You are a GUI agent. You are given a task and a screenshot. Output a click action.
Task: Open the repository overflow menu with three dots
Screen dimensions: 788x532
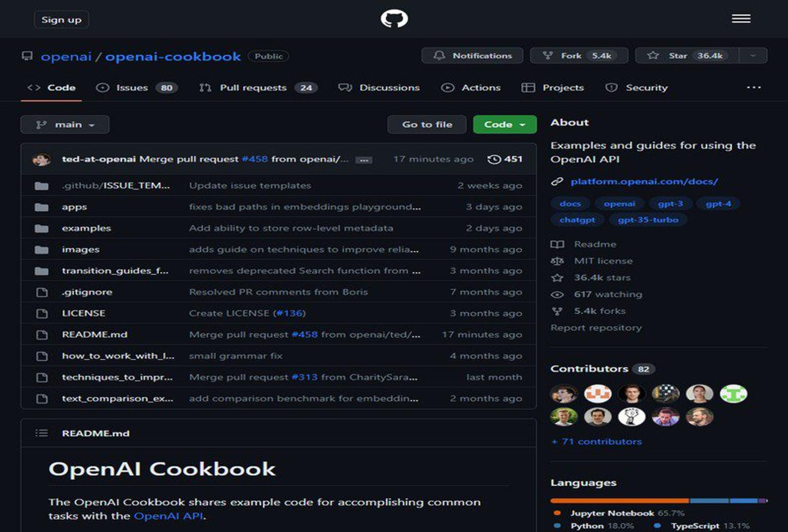pos(754,87)
